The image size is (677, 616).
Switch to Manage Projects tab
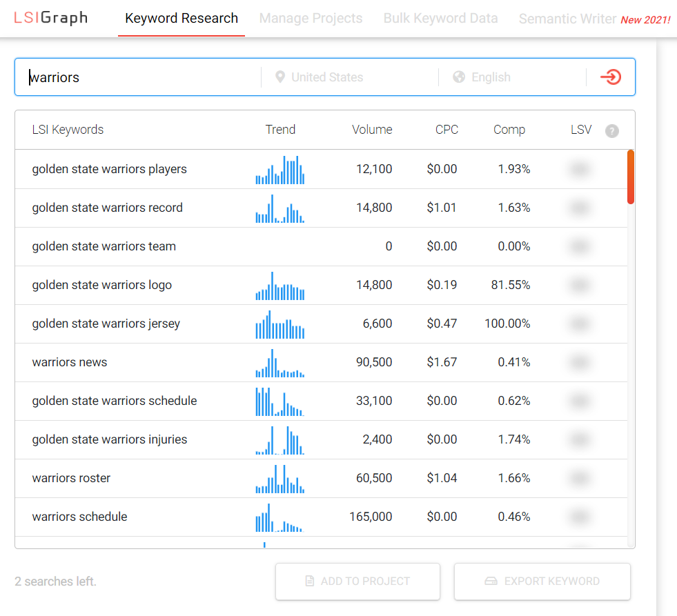(x=311, y=18)
